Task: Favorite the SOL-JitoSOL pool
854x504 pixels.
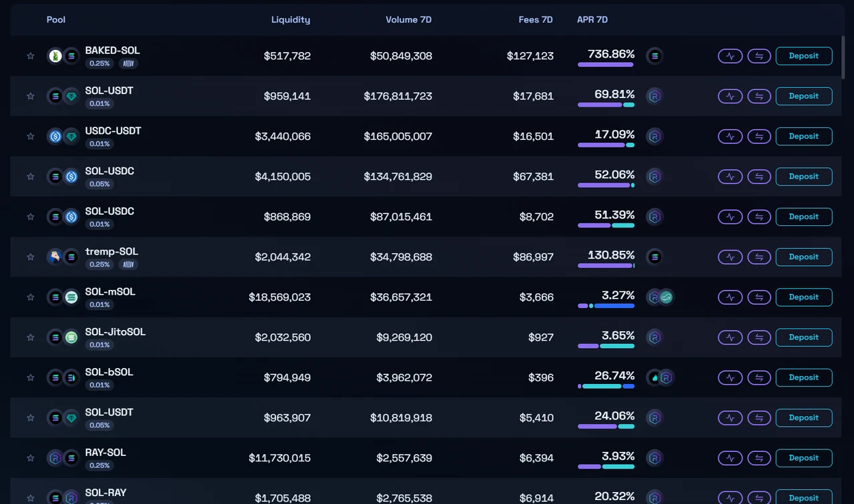Action: [x=30, y=337]
